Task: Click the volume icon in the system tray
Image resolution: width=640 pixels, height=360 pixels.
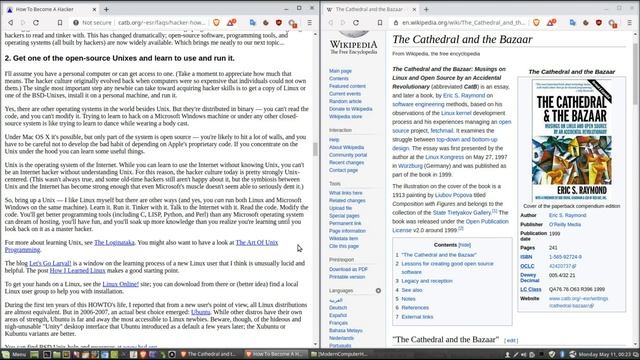Action: pos(524,355)
